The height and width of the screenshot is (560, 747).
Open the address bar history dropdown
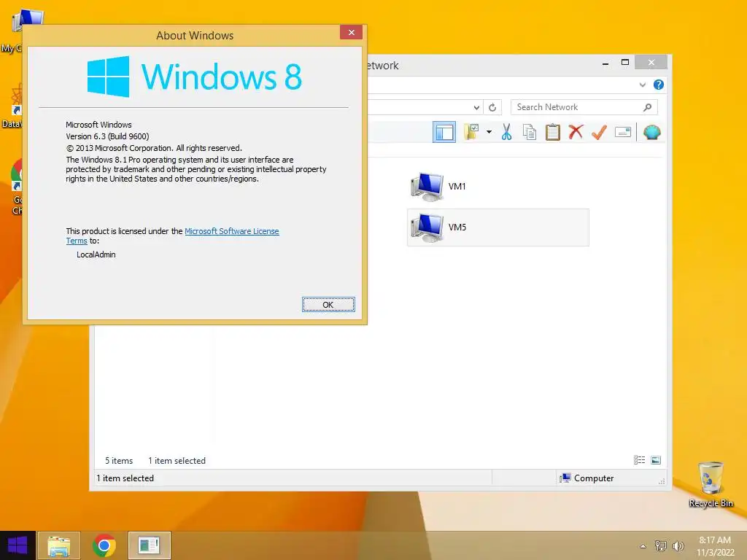(x=476, y=107)
